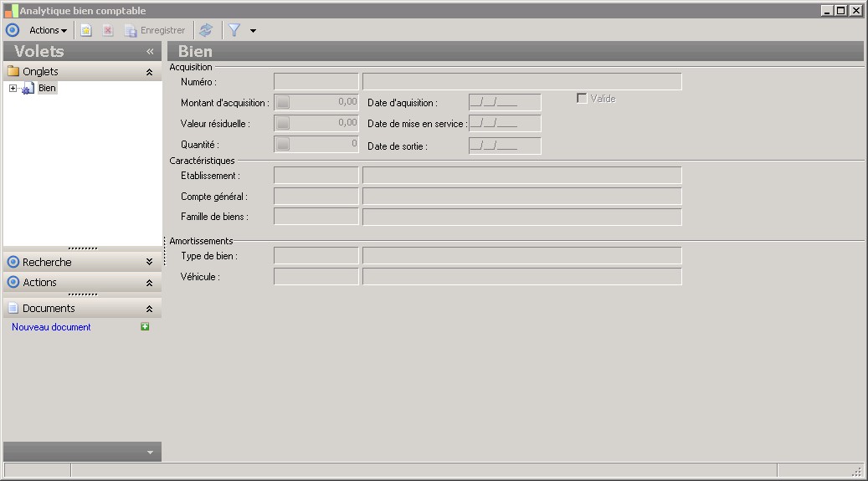Viewport: 868px width, 481px height.
Task: Click the Montant d'acquisition calculator button
Action: [x=283, y=102]
